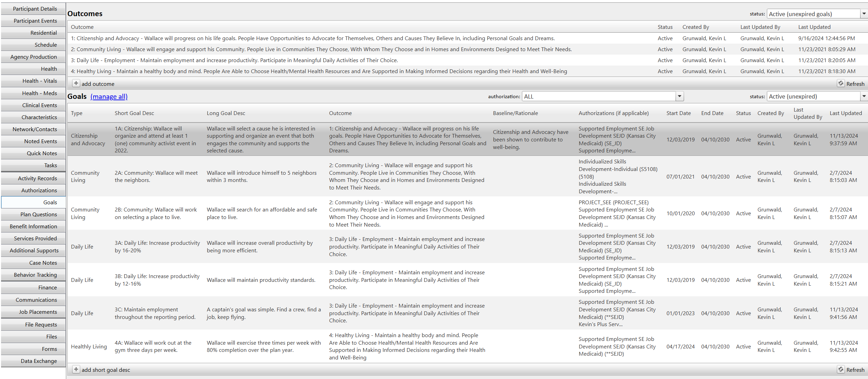
Task: Select the Goals sidebar item
Action: click(x=33, y=203)
